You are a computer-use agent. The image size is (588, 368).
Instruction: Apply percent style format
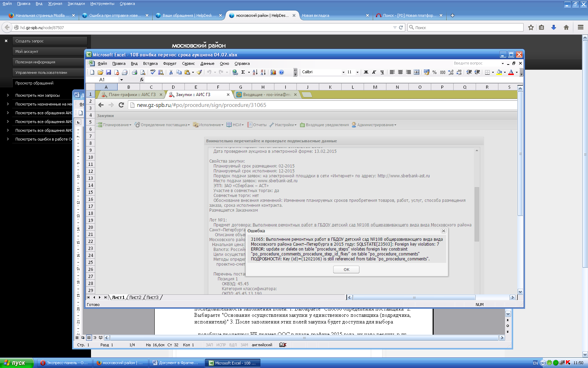click(x=435, y=72)
